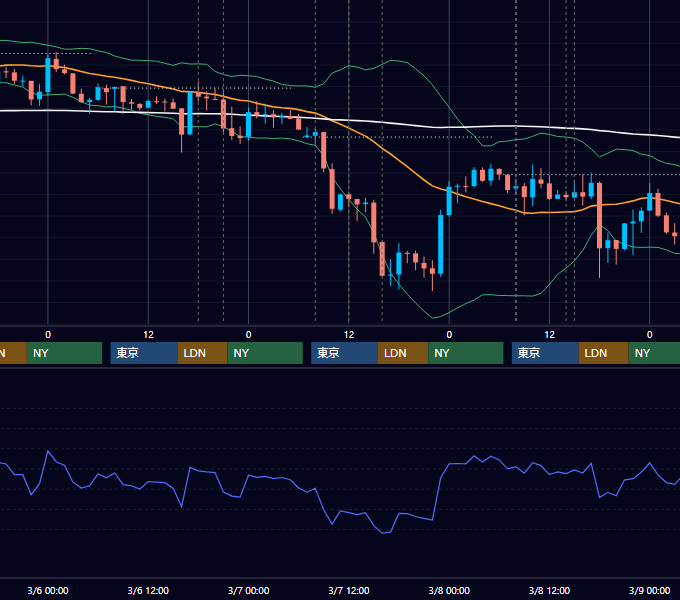Click the 3/7 12:00 date axis label
Screen dimensions: 680x600
pyautogui.click(x=349, y=590)
